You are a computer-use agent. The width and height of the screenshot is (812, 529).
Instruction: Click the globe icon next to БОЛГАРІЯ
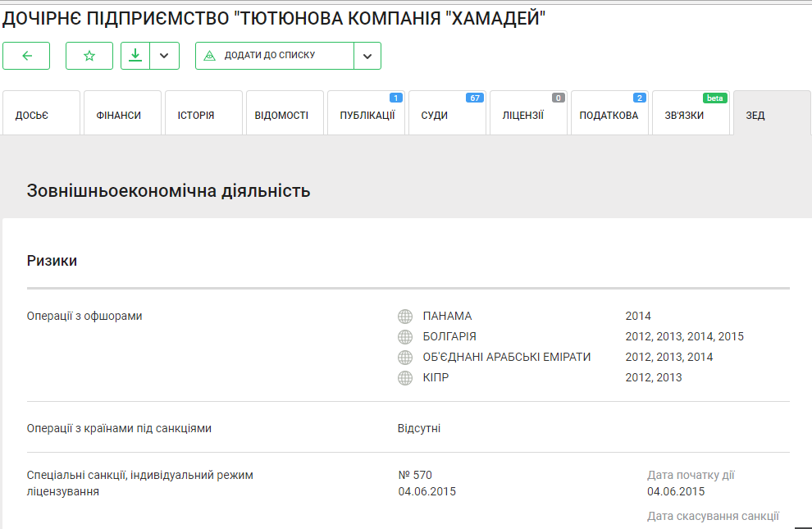pos(404,337)
